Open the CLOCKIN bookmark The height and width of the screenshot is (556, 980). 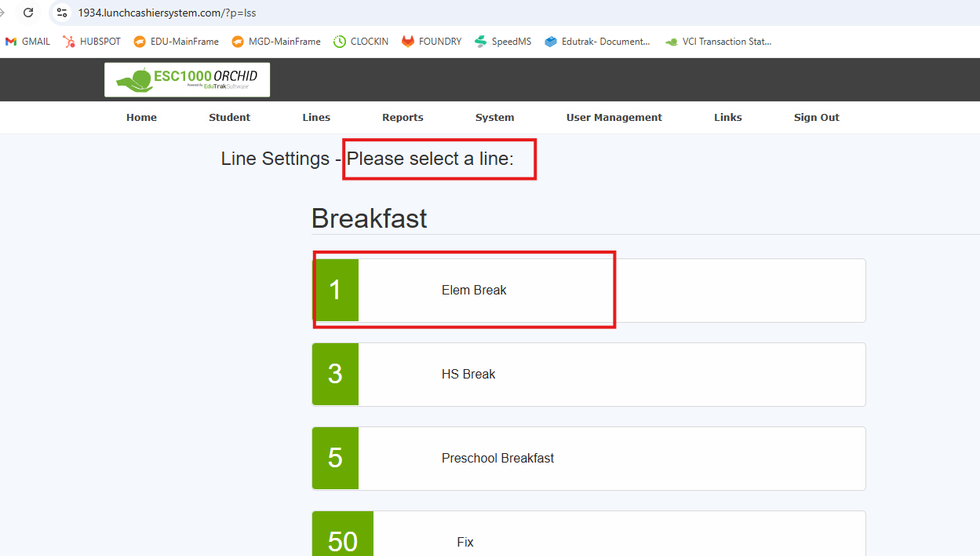[361, 42]
